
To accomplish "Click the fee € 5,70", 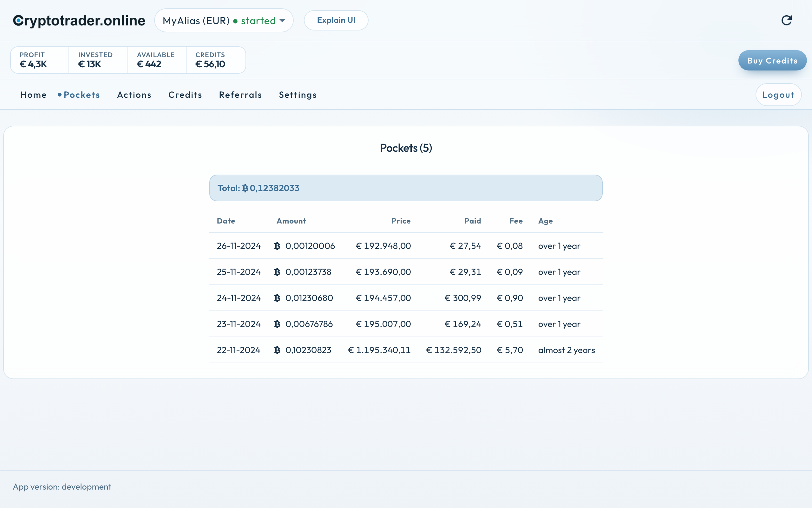I will (x=510, y=350).
